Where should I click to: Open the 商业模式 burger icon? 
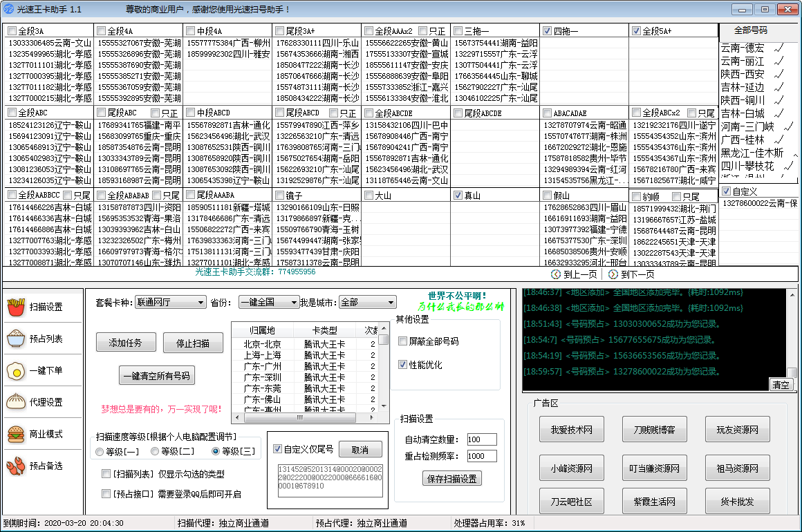16,435
